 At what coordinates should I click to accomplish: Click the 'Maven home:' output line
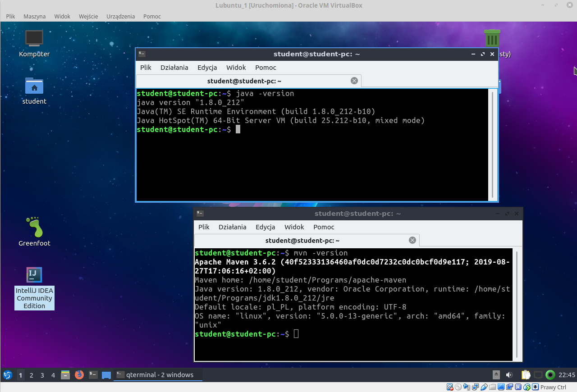click(301, 280)
